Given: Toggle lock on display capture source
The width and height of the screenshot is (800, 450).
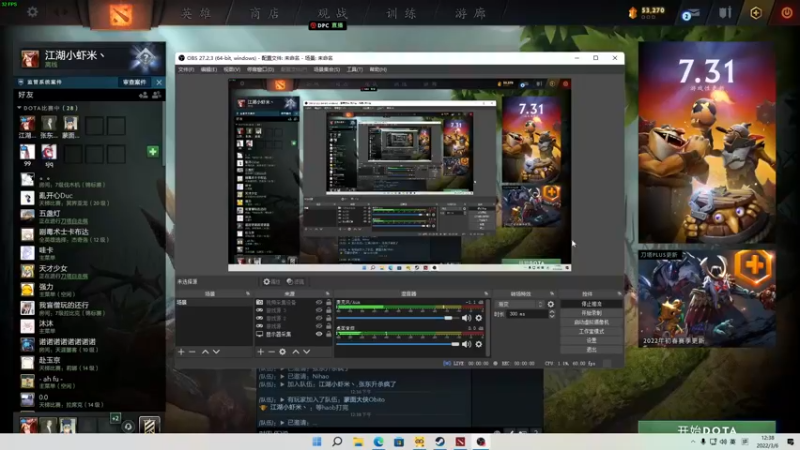Looking at the screenshot, I should tap(329, 334).
